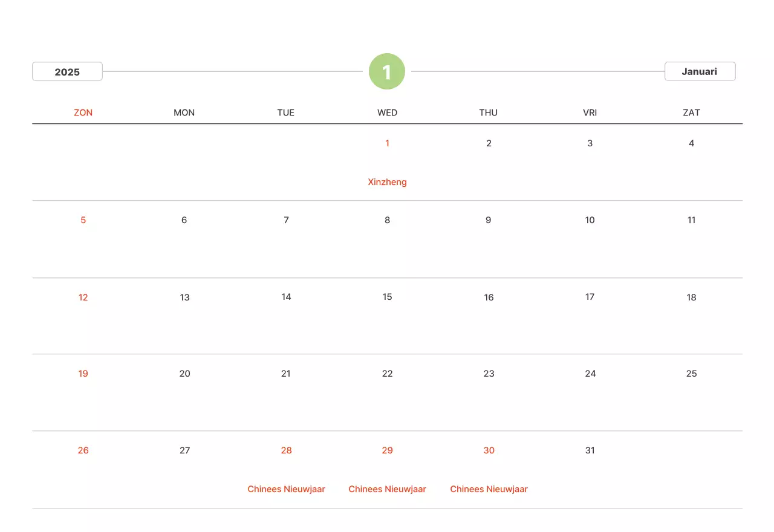
Task: Select date 31 on Friday
Action: pos(590,450)
